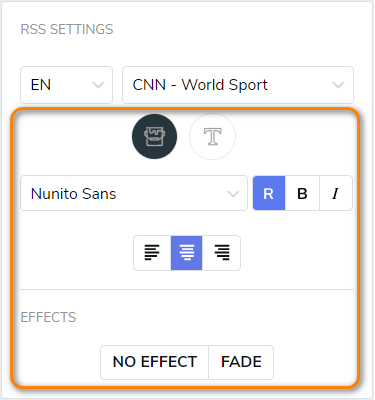This screenshot has width=375, height=400.
Task: Align text to the left
Action: (x=152, y=253)
